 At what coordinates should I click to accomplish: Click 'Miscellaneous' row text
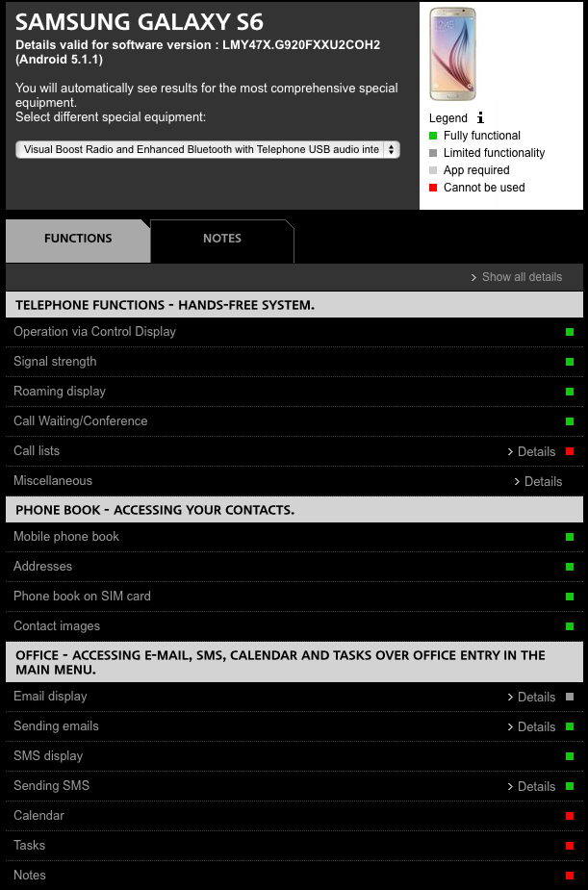53,481
